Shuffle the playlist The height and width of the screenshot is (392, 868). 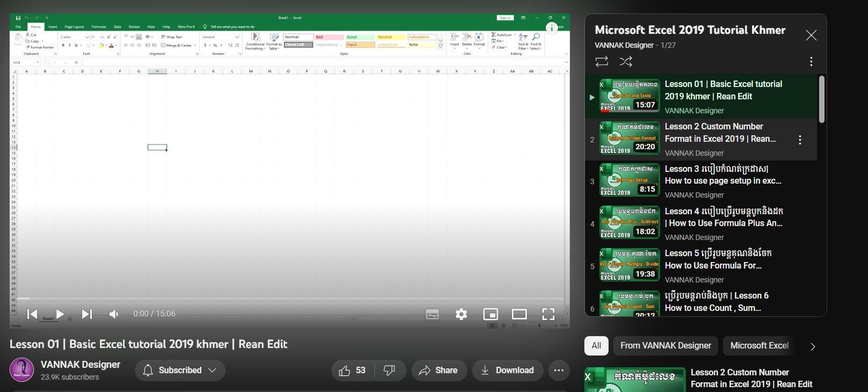click(626, 62)
